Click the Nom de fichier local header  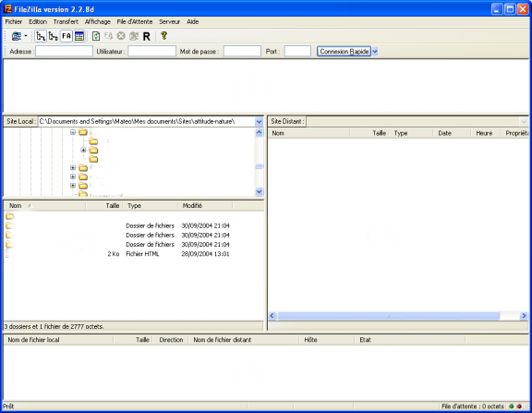point(59,340)
